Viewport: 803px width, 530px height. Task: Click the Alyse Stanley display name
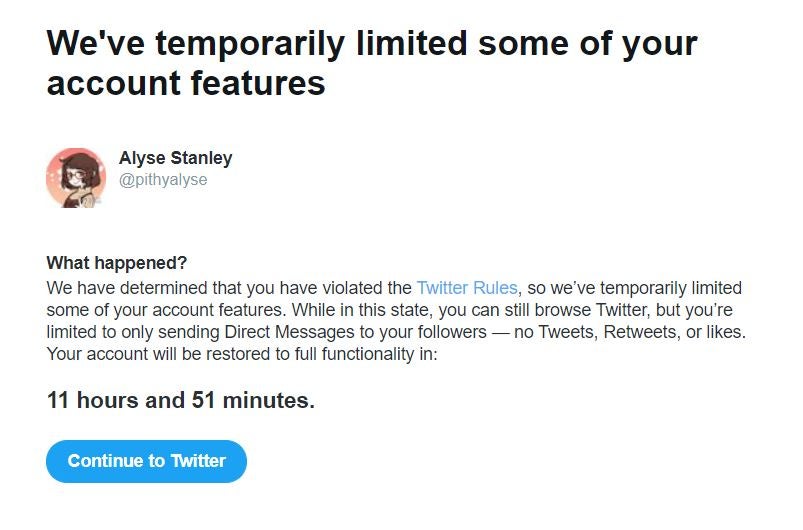pyautogui.click(x=175, y=158)
